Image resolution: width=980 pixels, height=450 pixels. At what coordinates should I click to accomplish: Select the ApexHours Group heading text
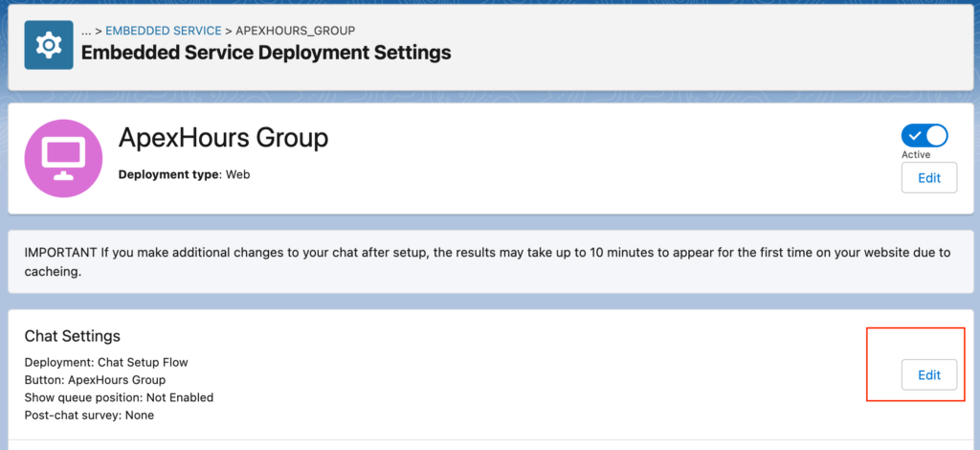coord(223,137)
